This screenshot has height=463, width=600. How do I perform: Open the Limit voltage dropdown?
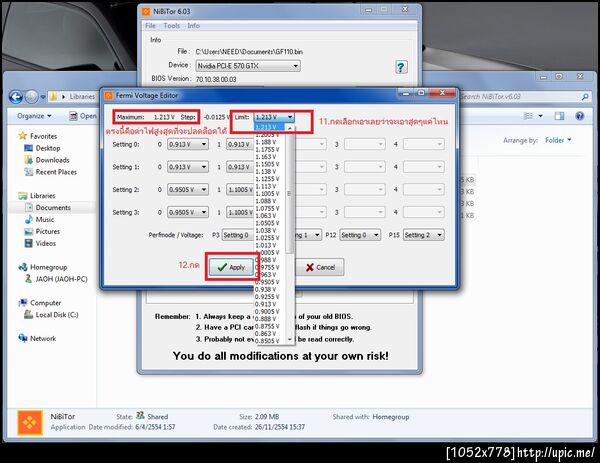[x=274, y=117]
